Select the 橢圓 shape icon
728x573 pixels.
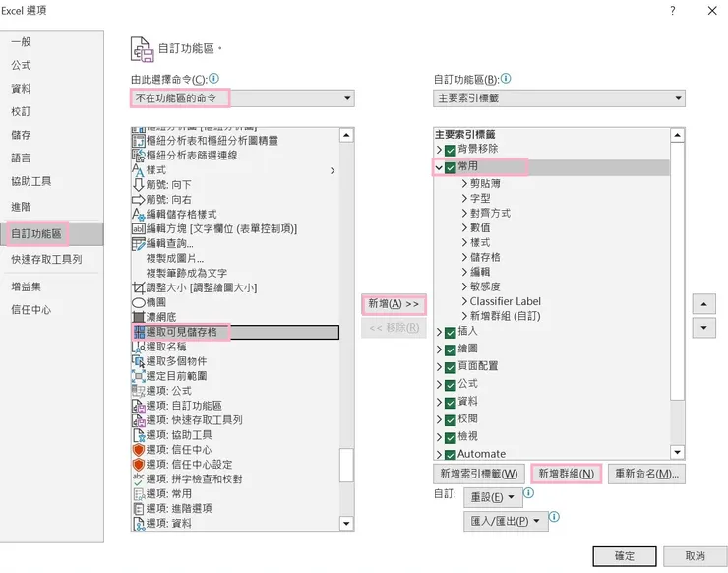coord(139,302)
